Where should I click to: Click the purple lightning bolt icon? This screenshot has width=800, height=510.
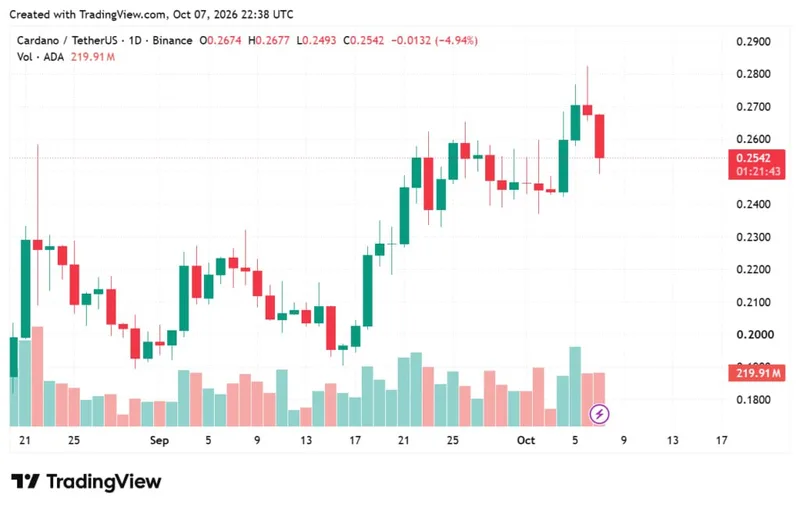pos(599,414)
